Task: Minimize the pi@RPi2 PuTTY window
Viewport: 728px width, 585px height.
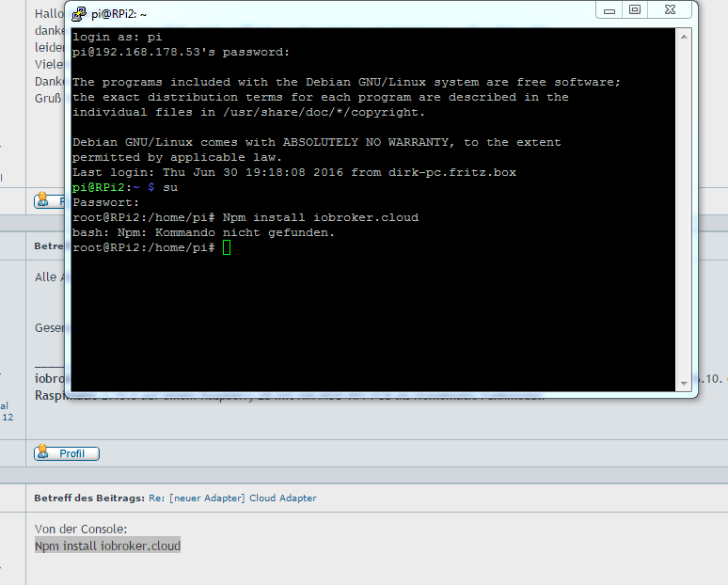Action: point(609,9)
